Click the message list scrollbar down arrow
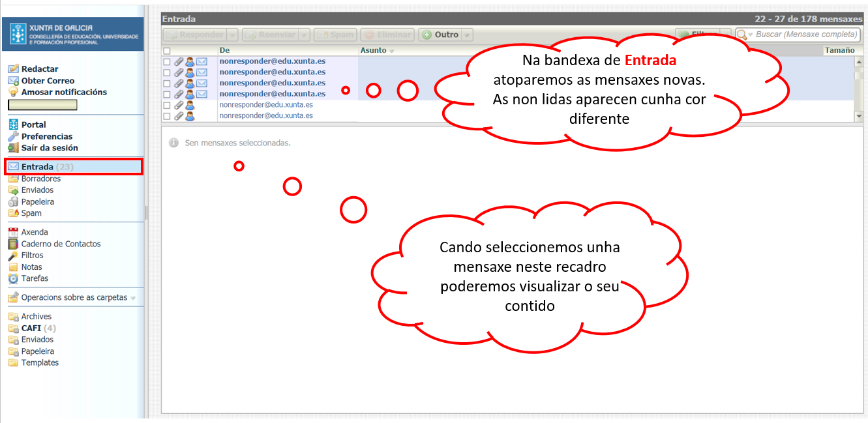Viewport: 868px width, 423px height. pos(859,116)
